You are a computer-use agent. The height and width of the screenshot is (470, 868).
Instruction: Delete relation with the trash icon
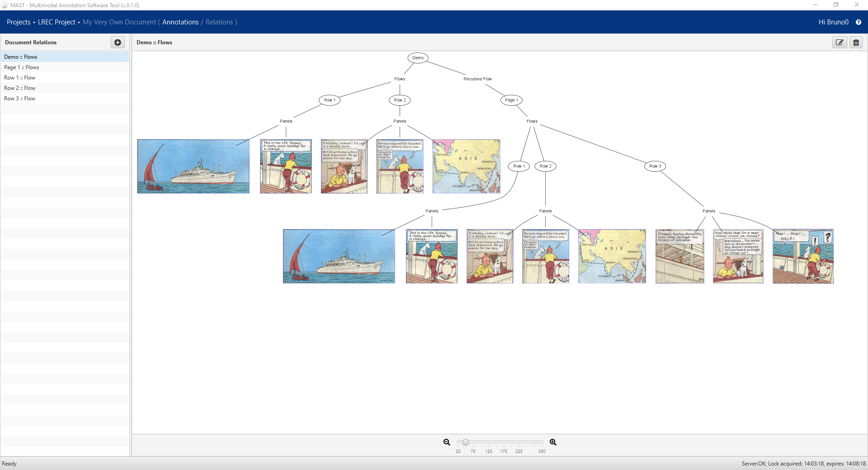856,42
